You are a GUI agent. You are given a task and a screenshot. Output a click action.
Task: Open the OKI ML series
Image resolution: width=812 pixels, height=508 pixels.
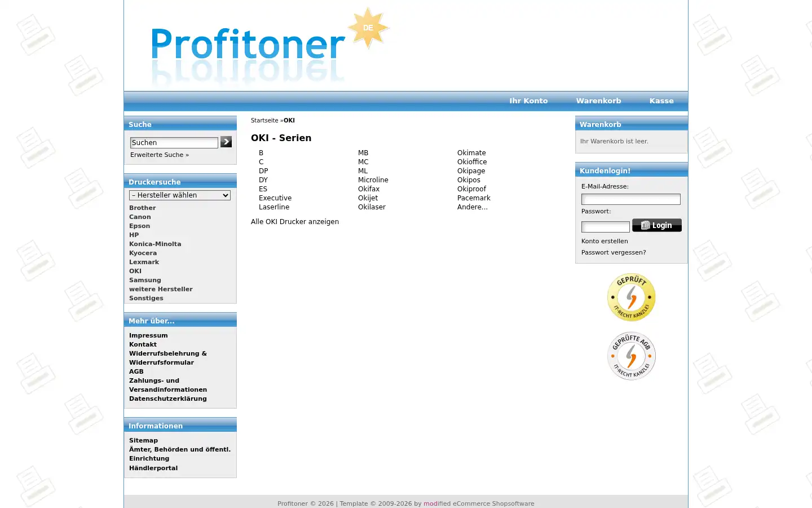point(363,171)
